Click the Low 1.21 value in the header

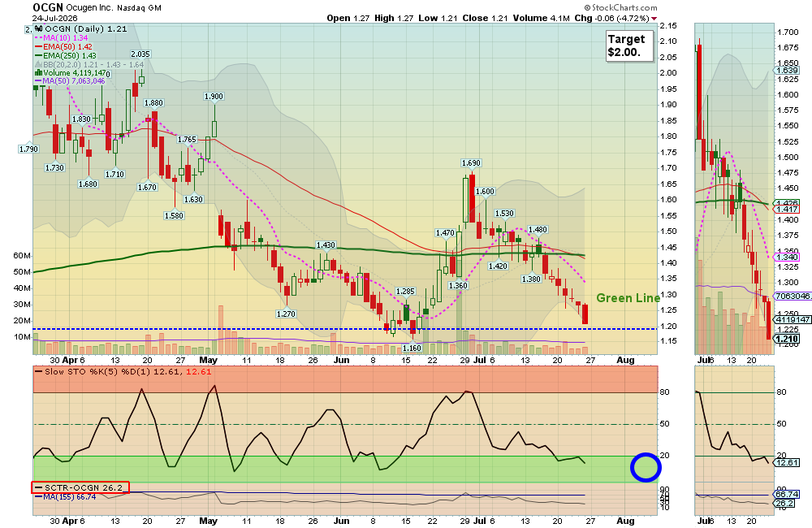pos(438,18)
